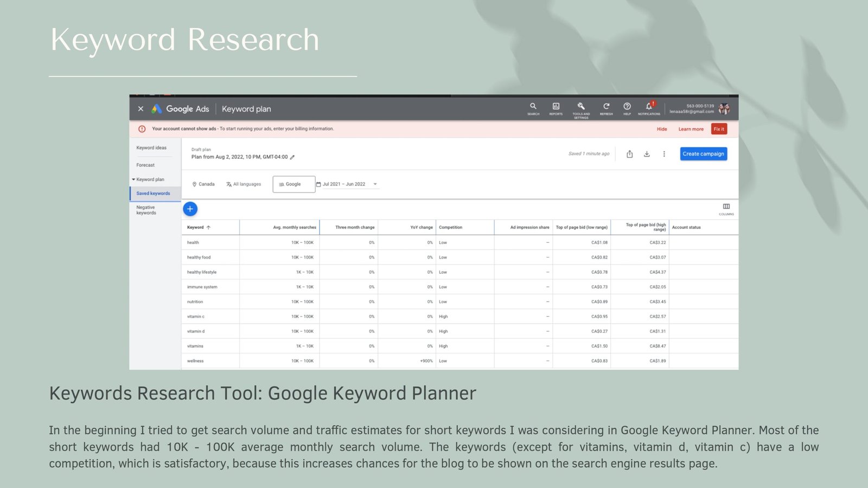
Task: Sort by Top of page bid (high range)
Action: point(646,227)
